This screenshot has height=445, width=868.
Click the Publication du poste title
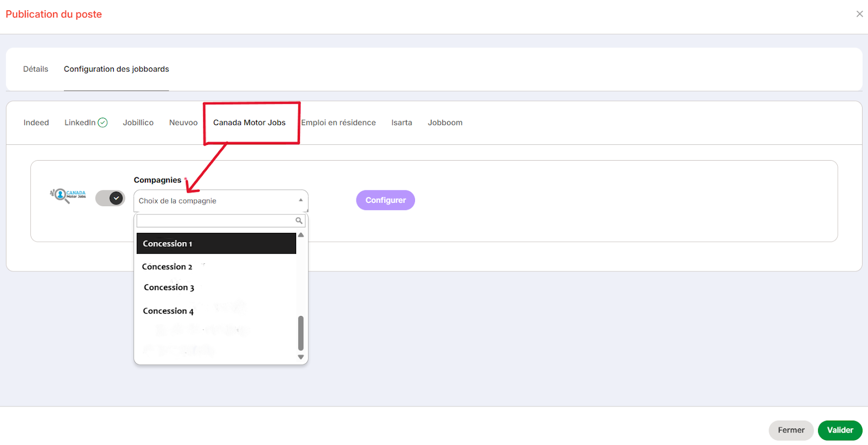coord(54,14)
